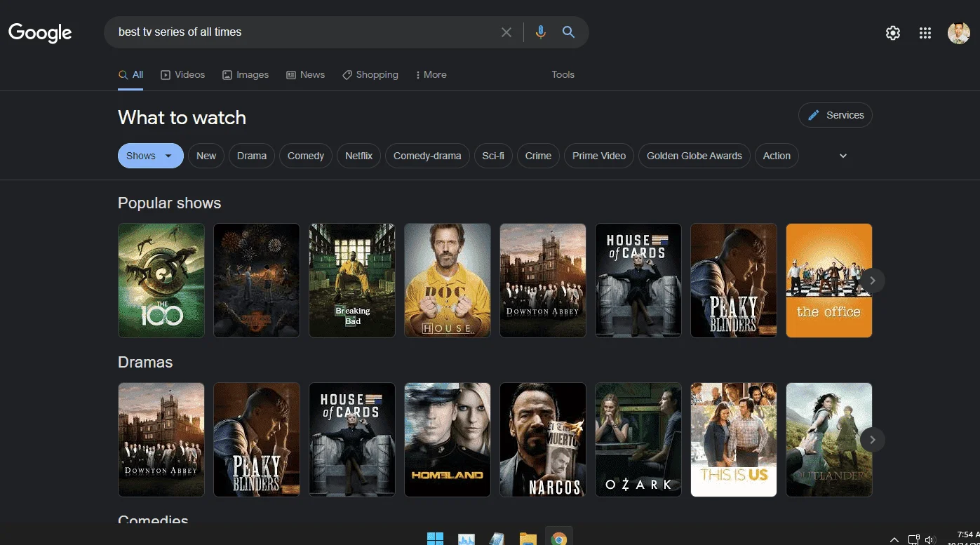Switch to the Videos tab

183,75
